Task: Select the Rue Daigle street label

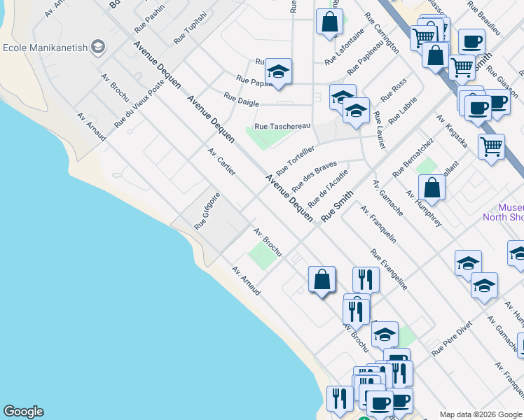Action: click(241, 99)
